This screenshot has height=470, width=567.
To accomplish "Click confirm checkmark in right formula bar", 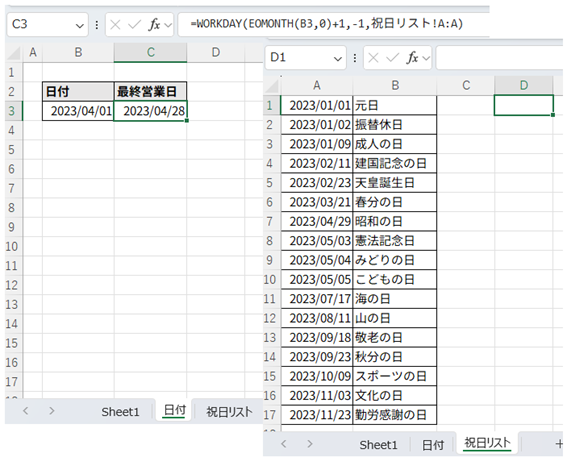I will pos(392,58).
